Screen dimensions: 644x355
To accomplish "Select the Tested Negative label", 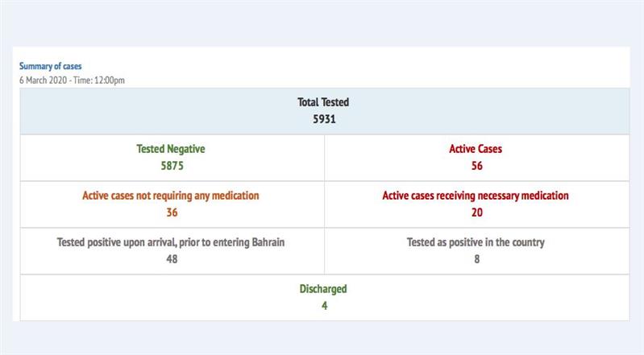I will click(171, 150).
